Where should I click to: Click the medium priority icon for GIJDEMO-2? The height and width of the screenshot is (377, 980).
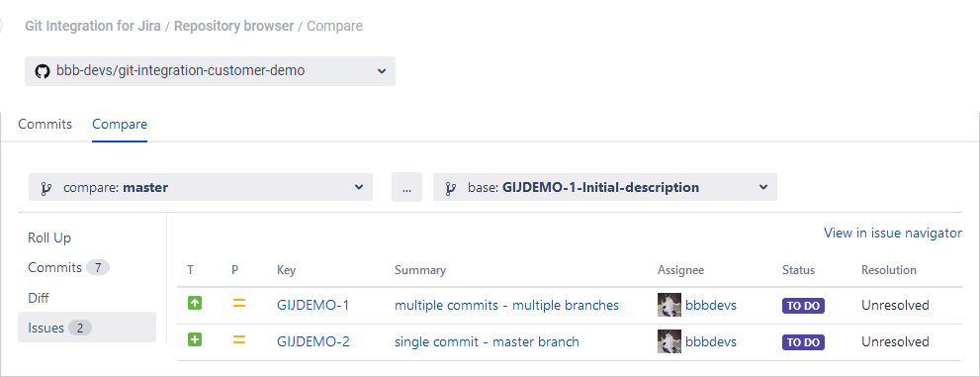click(238, 340)
